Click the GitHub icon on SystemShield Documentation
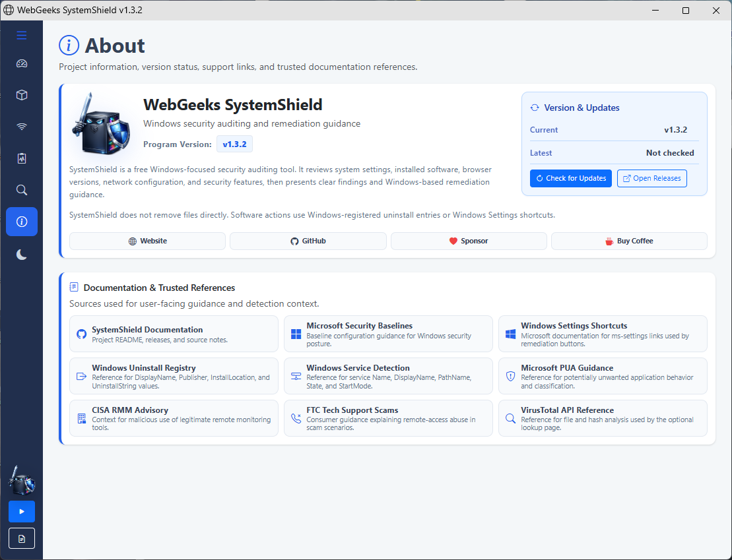 pyautogui.click(x=82, y=334)
